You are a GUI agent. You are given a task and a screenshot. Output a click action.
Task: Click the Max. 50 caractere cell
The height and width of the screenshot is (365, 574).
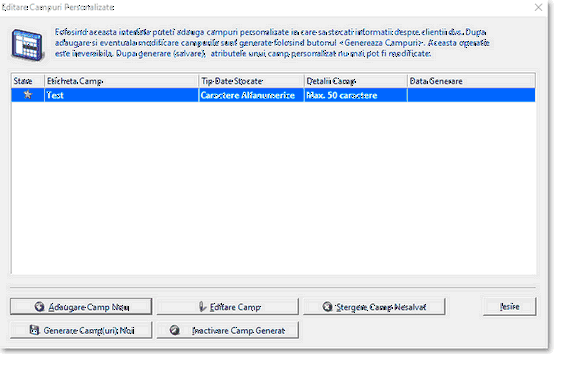click(x=356, y=95)
